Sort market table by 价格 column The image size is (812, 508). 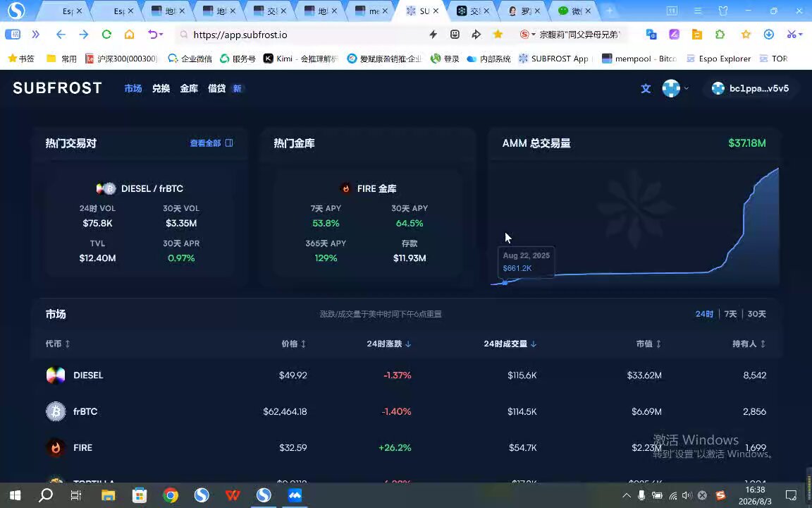tap(294, 344)
